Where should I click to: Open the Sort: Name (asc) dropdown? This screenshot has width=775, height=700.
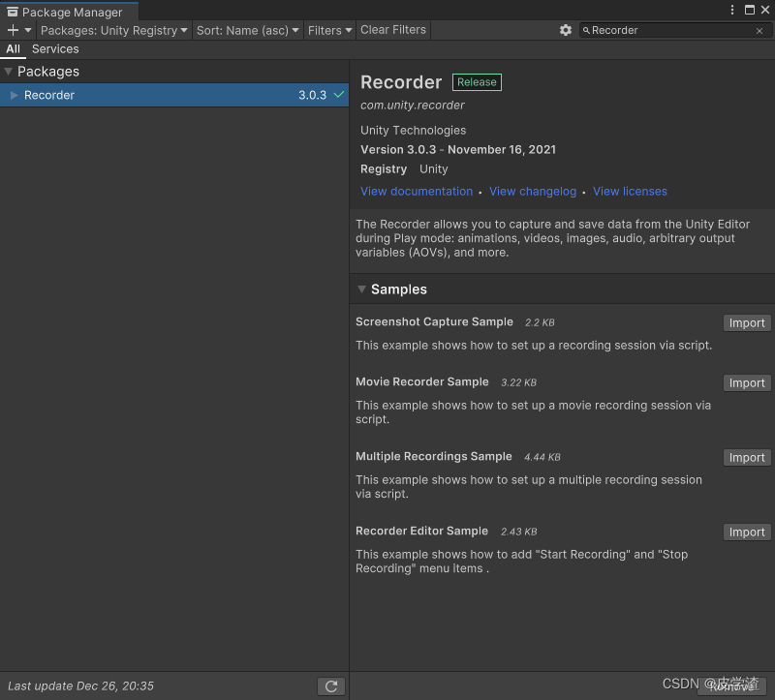click(x=248, y=30)
